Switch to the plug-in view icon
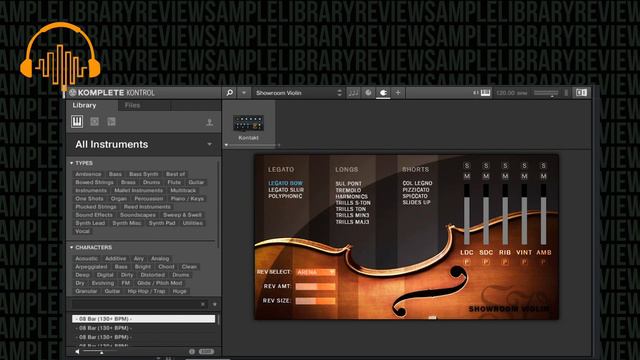Screen dimensions: 640x360 pyautogui.click(x=383, y=93)
